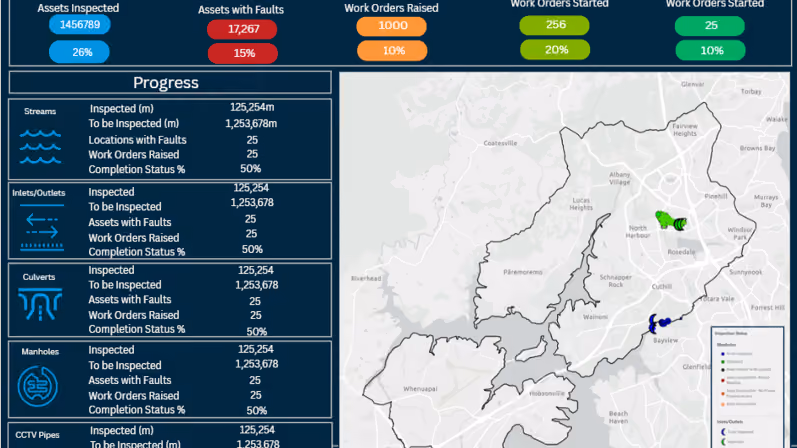Image resolution: width=797 pixels, height=448 pixels.
Task: Click the red 17,267 faults pill
Action: pos(242,29)
